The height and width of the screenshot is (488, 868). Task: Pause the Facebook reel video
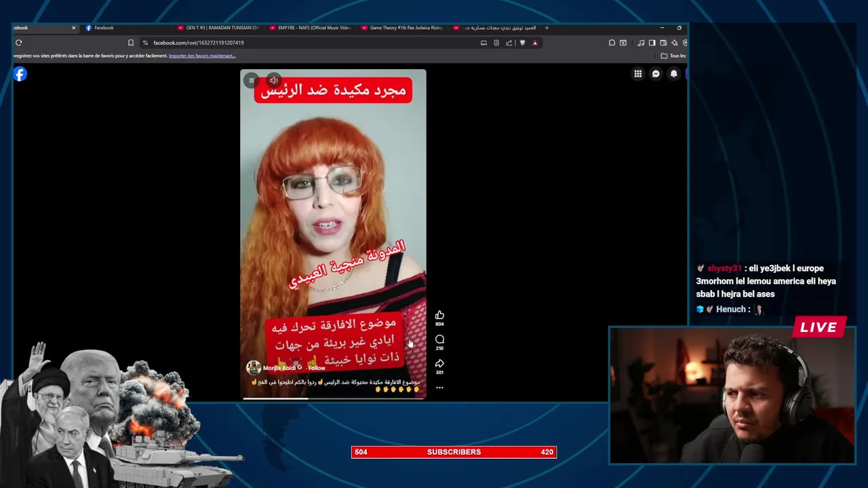251,80
